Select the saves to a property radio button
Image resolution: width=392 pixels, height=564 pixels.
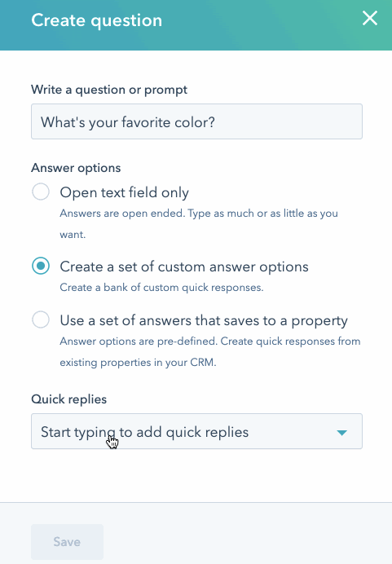(x=41, y=319)
